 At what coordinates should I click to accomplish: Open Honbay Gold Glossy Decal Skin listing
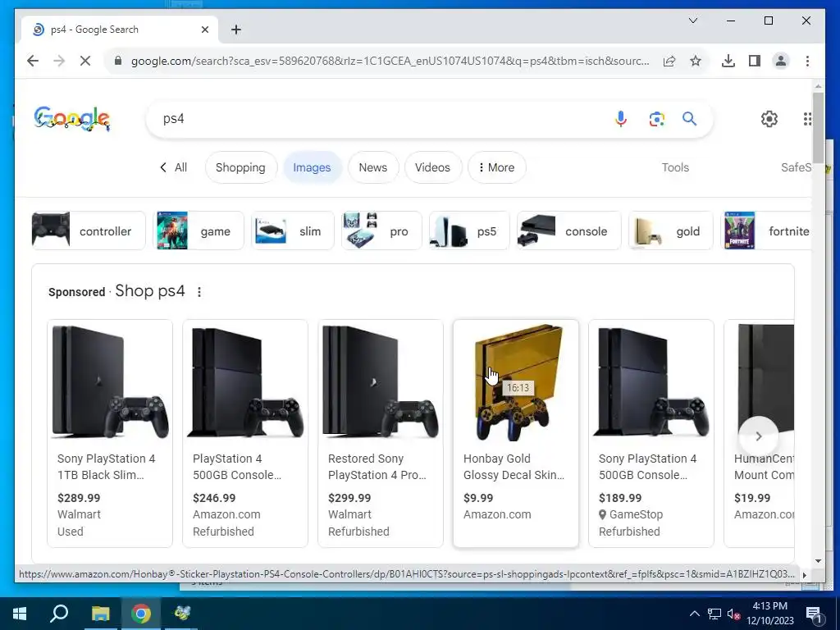tap(514, 467)
